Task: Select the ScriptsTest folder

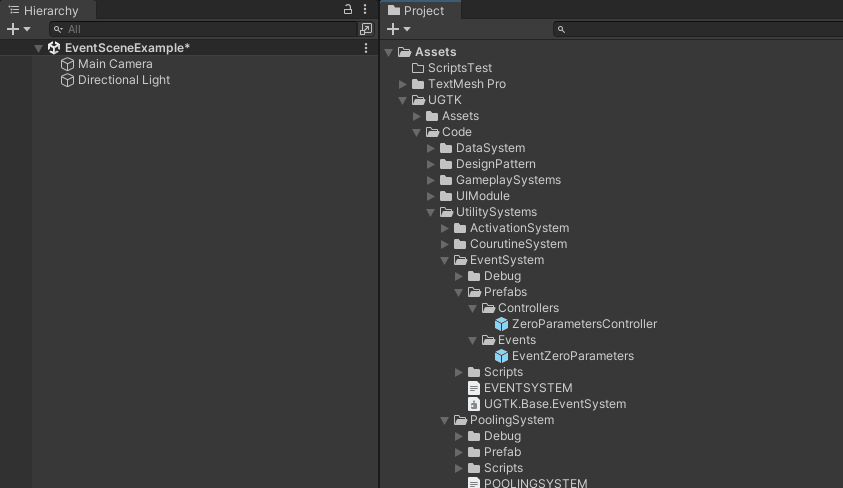Action: click(x=460, y=68)
